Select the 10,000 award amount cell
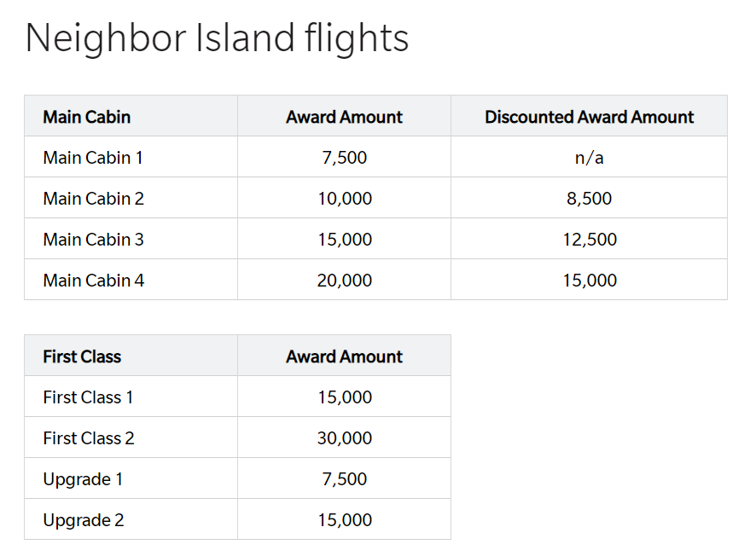 tap(344, 199)
